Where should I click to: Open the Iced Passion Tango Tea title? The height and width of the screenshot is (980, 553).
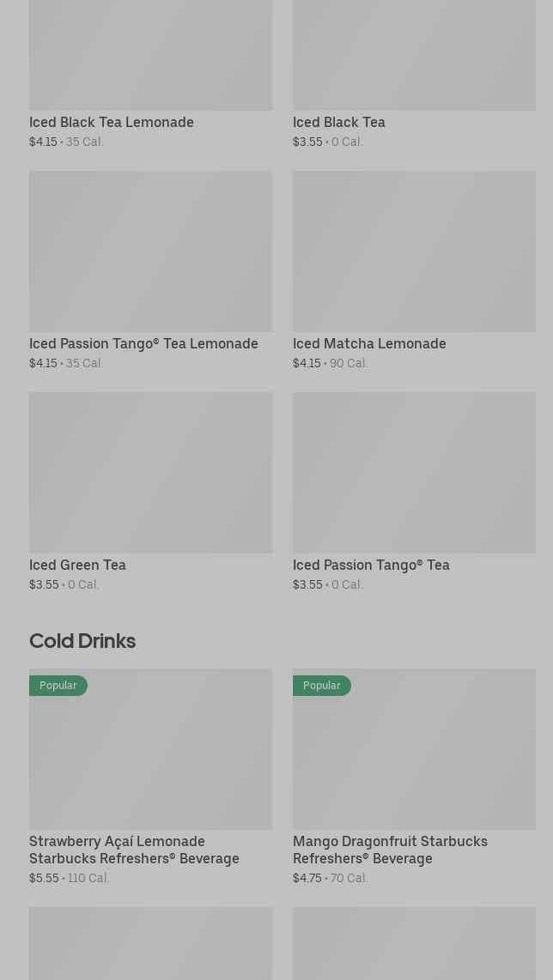click(x=371, y=565)
